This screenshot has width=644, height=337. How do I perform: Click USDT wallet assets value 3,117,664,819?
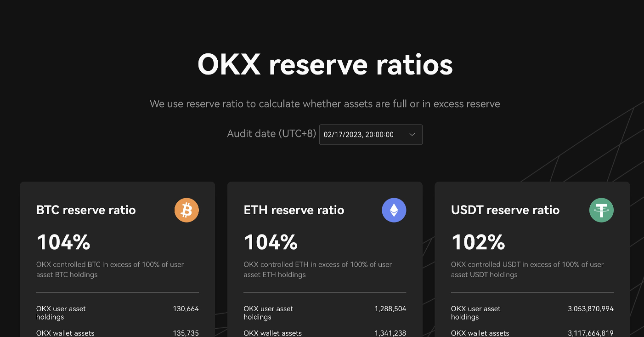(x=590, y=333)
